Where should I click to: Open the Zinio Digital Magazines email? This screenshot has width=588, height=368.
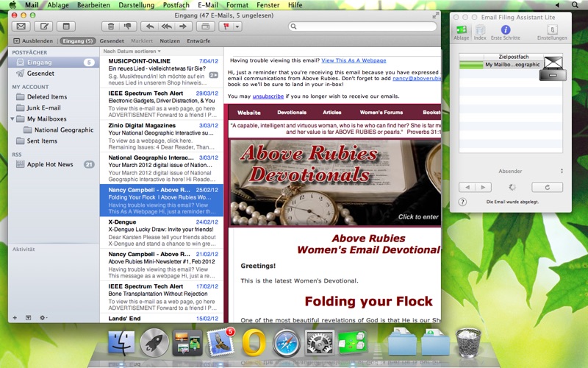(162, 136)
